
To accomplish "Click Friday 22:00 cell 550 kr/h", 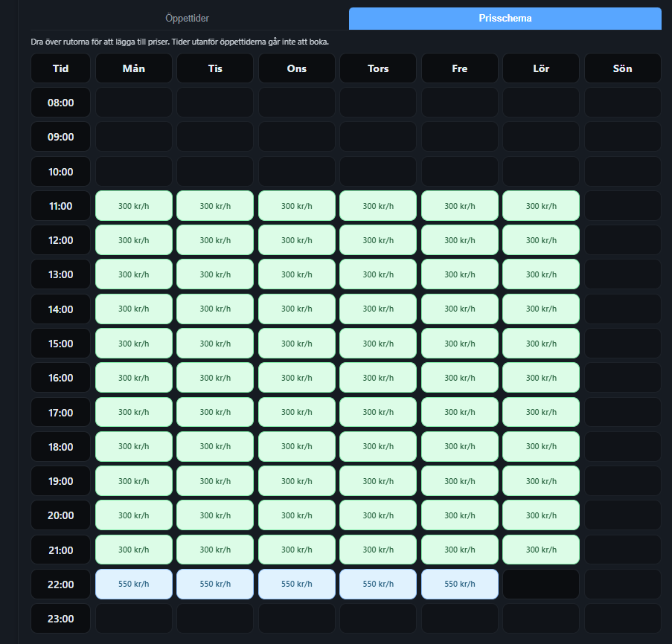I will [x=460, y=584].
